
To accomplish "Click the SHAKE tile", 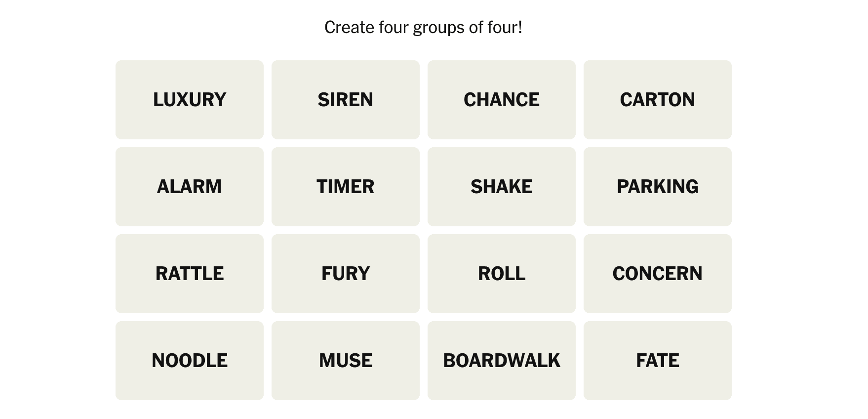I will pyautogui.click(x=502, y=187).
